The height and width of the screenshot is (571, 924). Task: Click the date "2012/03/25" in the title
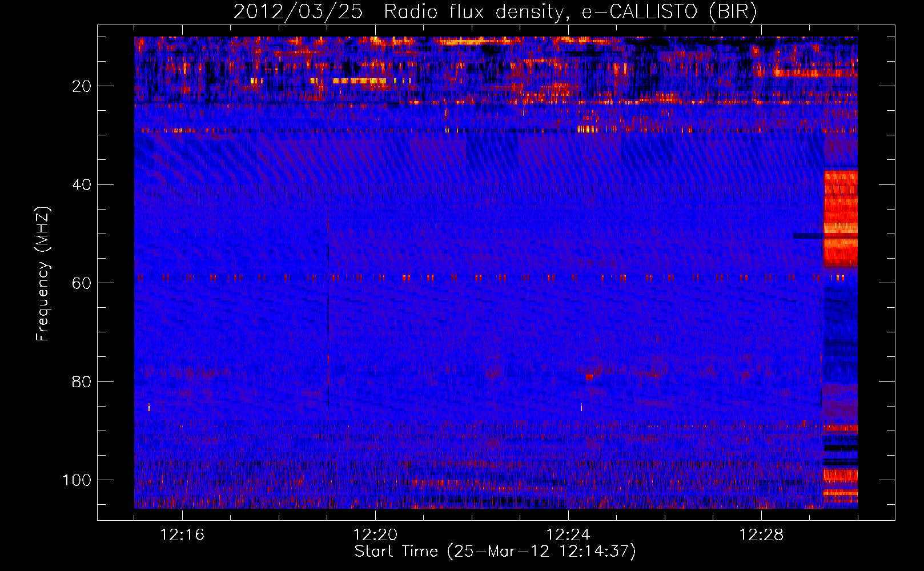pyautogui.click(x=298, y=11)
